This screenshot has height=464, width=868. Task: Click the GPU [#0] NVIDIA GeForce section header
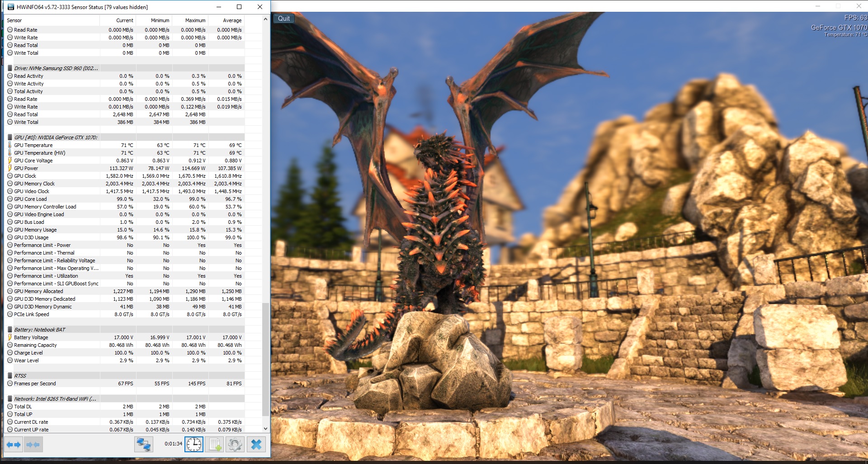coord(125,137)
